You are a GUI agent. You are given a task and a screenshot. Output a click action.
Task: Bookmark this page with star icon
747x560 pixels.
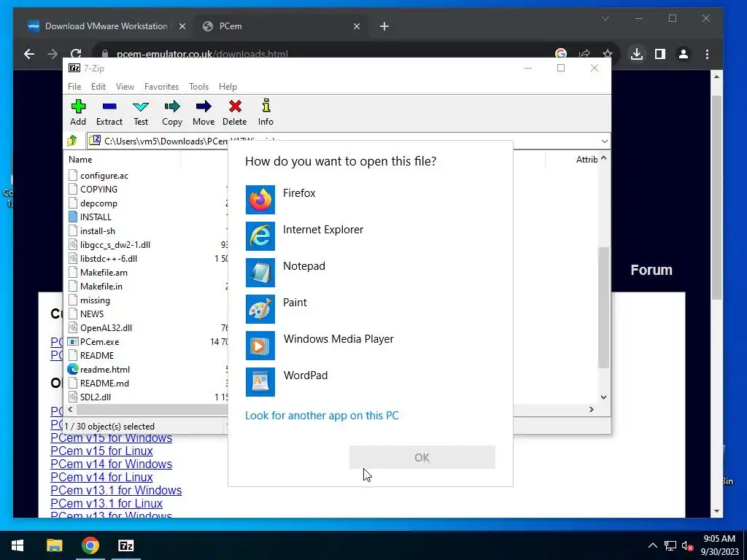coord(607,54)
